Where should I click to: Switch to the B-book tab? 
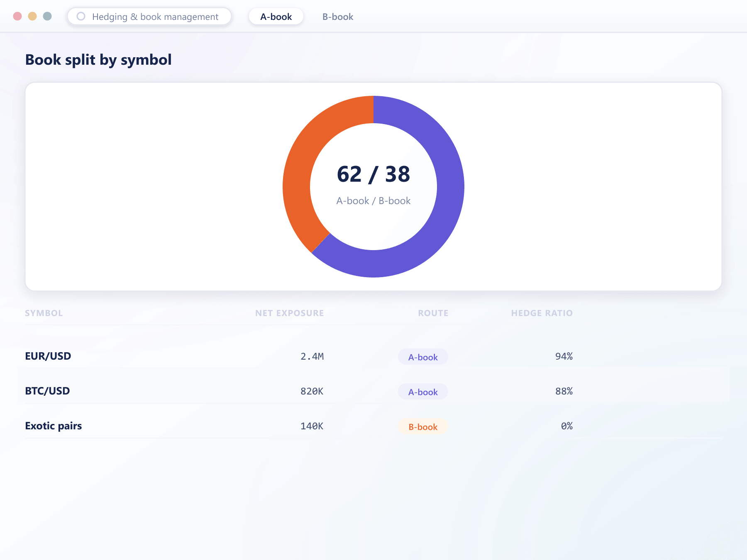[x=338, y=17]
